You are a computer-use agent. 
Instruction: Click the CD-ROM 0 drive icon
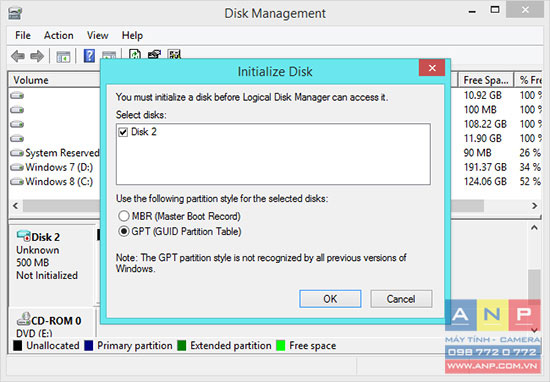click(24, 319)
